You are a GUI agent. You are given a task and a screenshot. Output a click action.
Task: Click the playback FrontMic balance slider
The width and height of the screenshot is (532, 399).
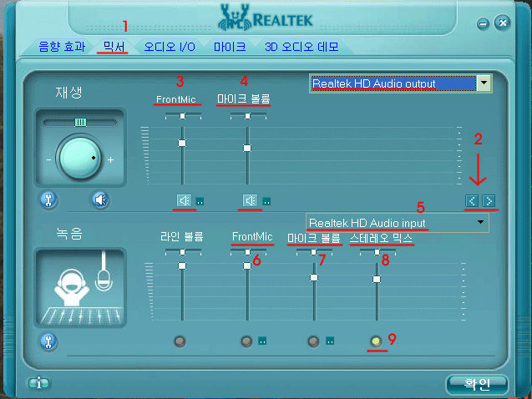pyautogui.click(x=183, y=116)
